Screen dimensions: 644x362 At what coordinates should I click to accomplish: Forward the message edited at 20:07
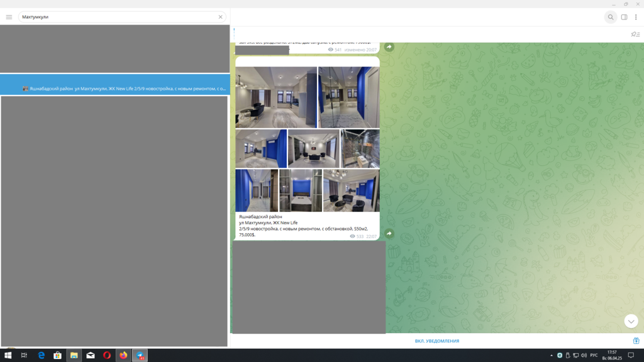click(389, 47)
